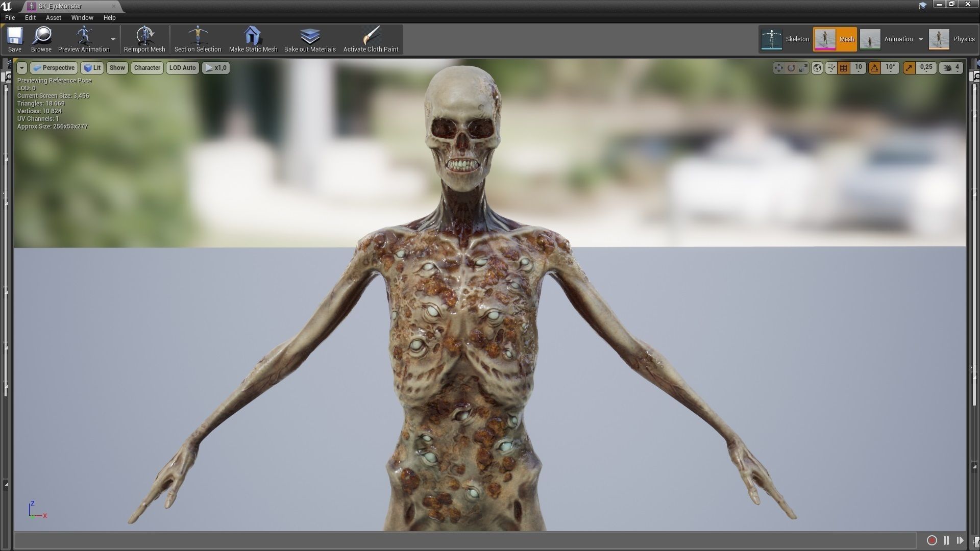Switch to Skeleton editor mode tab

pyautogui.click(x=786, y=39)
